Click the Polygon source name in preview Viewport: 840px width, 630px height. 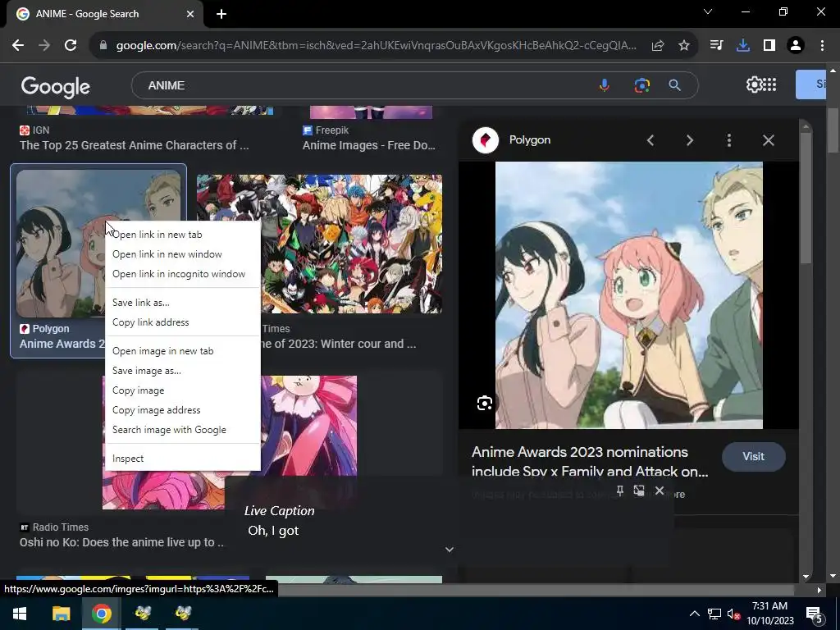pyautogui.click(x=529, y=139)
